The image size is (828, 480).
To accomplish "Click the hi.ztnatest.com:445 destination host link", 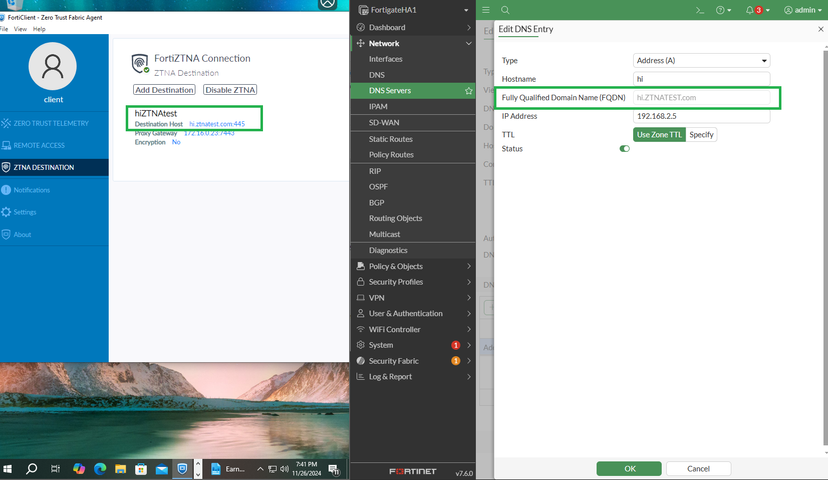I will tap(217, 124).
